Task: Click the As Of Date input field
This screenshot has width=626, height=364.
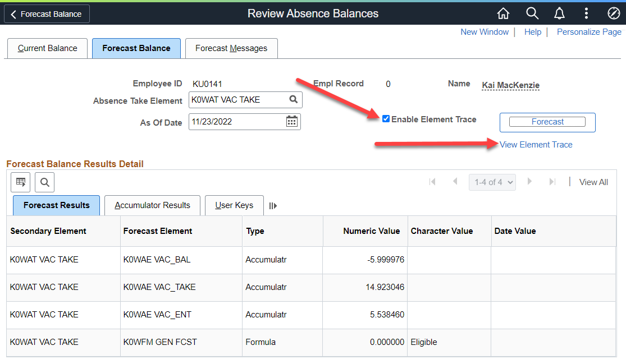Action: pyautogui.click(x=236, y=122)
